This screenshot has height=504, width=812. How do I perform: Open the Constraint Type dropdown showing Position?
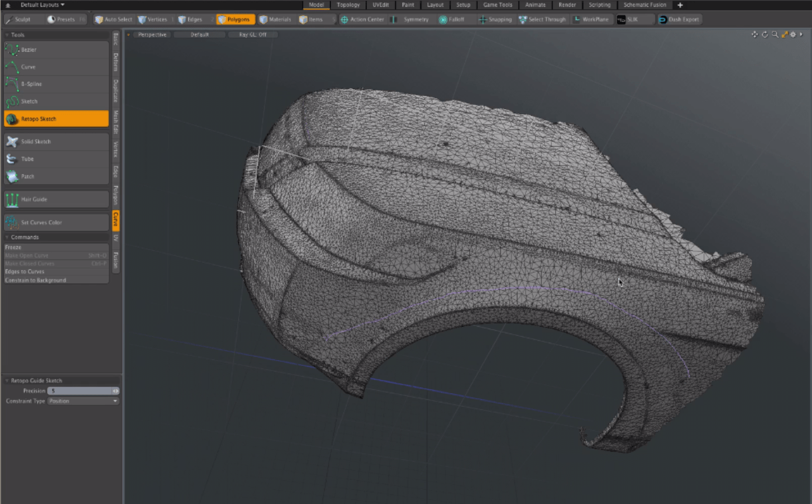tap(83, 401)
